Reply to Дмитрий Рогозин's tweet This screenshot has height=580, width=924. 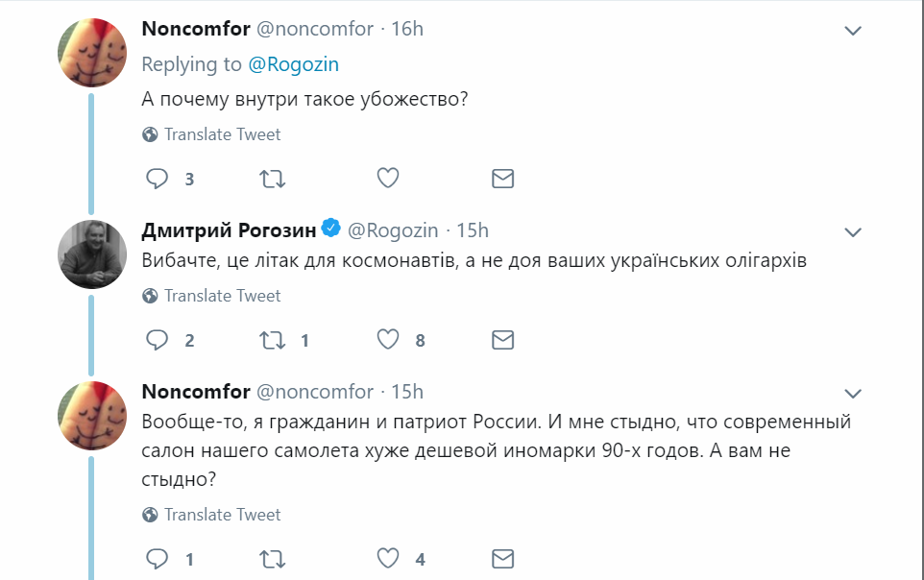click(157, 340)
